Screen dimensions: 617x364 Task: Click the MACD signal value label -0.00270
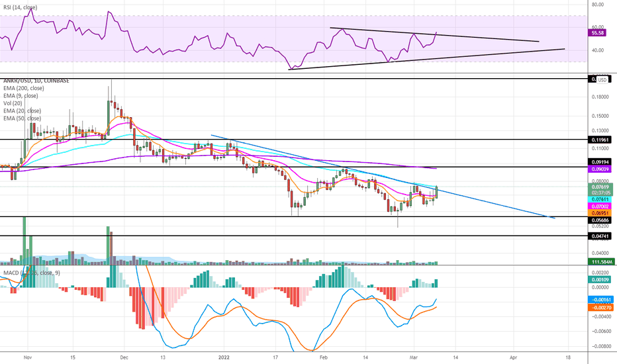tap(600, 307)
